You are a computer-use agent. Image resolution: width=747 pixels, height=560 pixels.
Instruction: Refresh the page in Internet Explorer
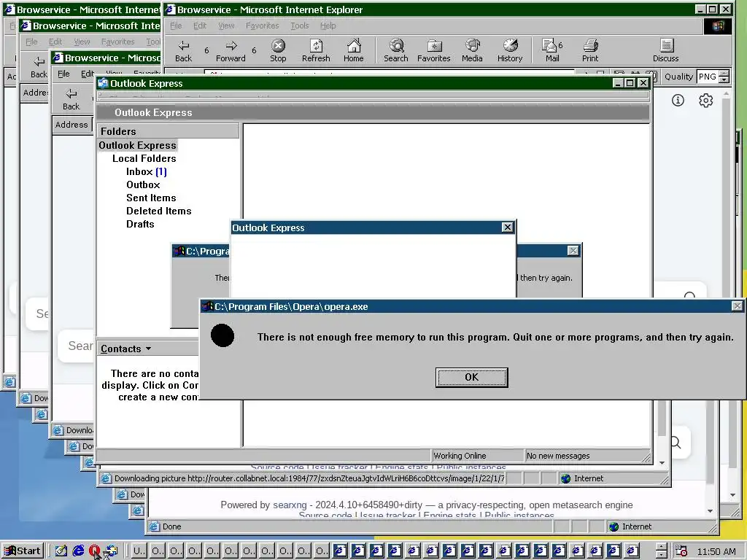316,50
